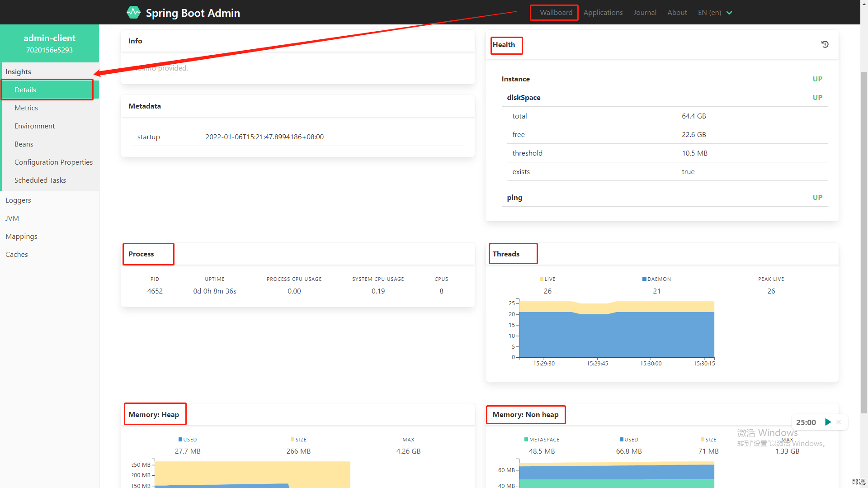Click the PID value 4652
The width and height of the screenshot is (868, 488).
[155, 291]
